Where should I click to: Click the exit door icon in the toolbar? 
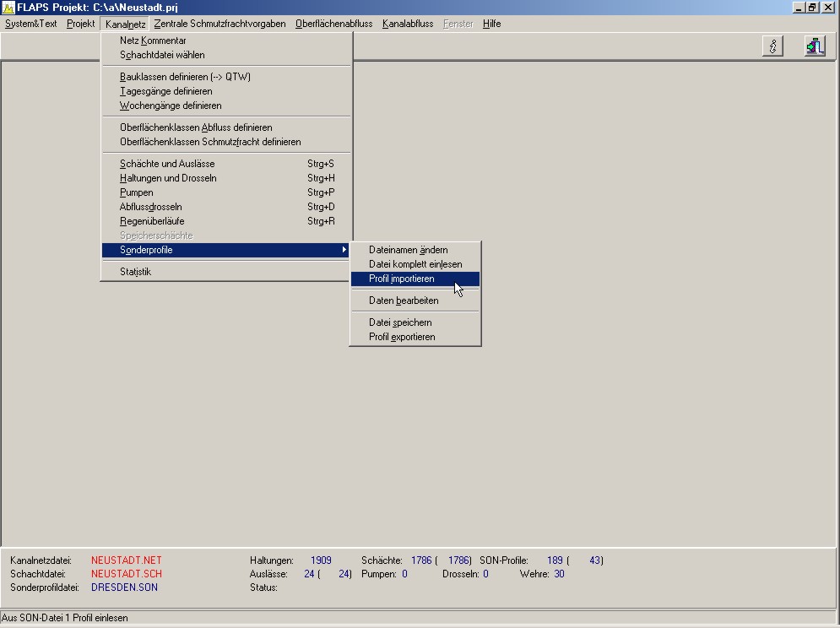click(x=815, y=46)
